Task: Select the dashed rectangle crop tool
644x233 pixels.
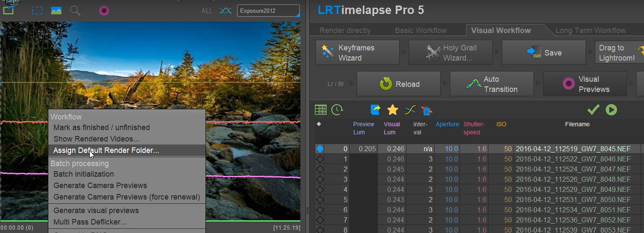Action: (37, 11)
